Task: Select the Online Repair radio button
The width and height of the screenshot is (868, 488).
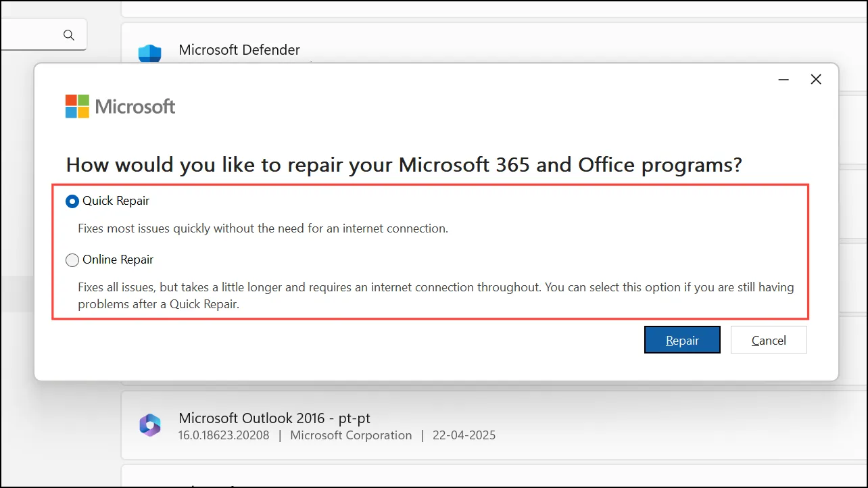Action: (72, 260)
